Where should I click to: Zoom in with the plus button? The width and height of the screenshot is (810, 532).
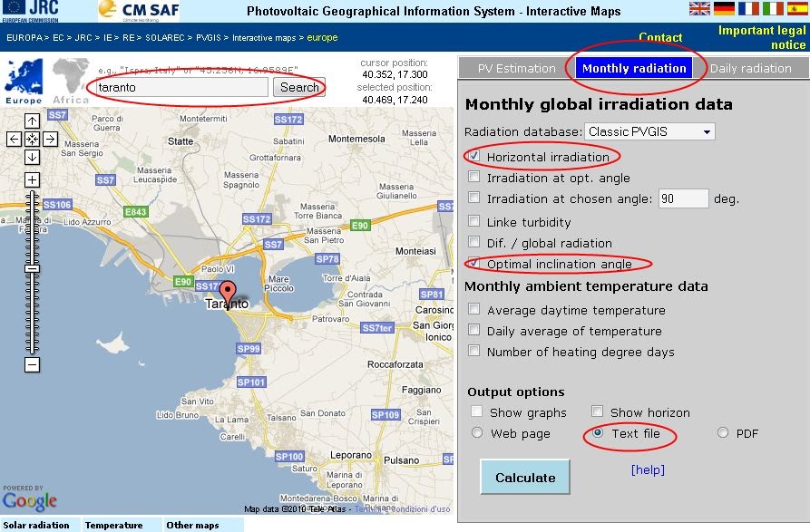click(32, 179)
